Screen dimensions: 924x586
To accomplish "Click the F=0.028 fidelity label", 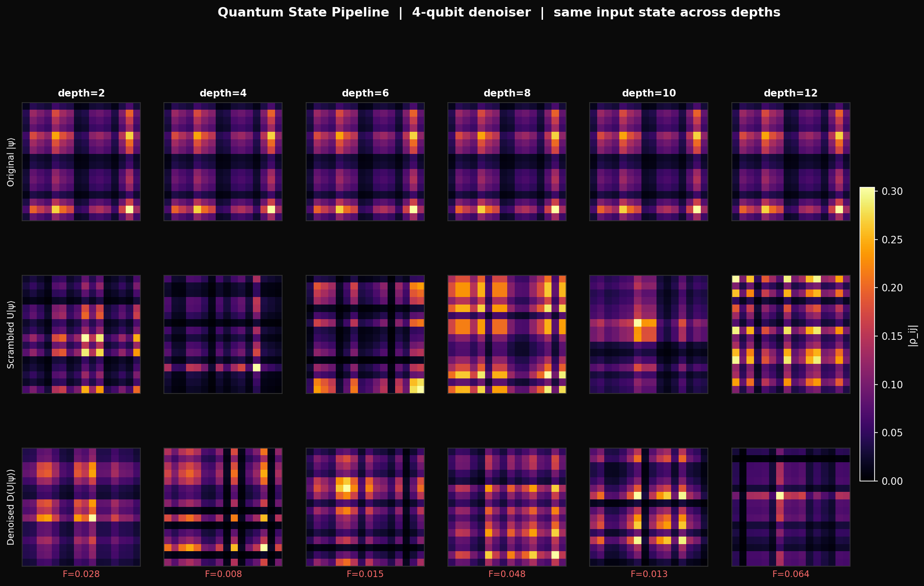I will click(x=81, y=574).
